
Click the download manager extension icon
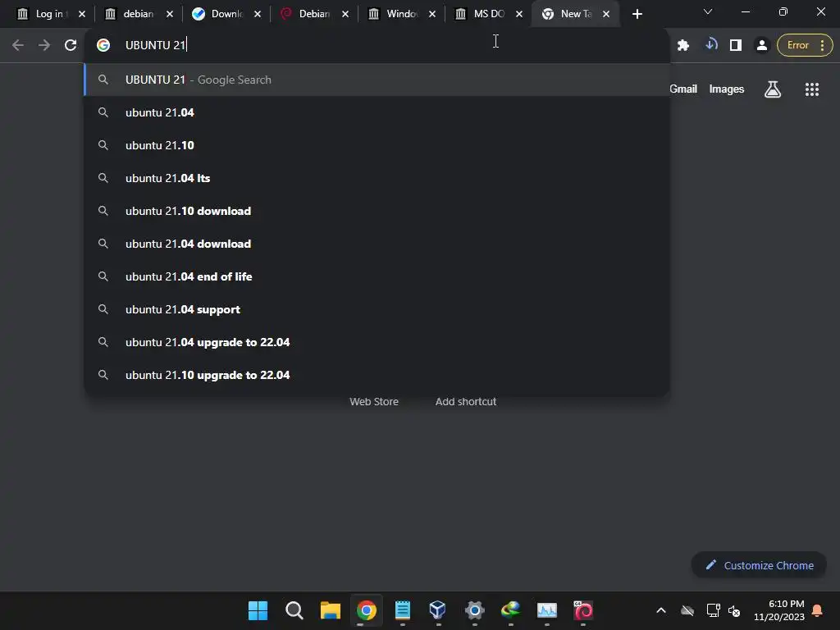[711, 44]
